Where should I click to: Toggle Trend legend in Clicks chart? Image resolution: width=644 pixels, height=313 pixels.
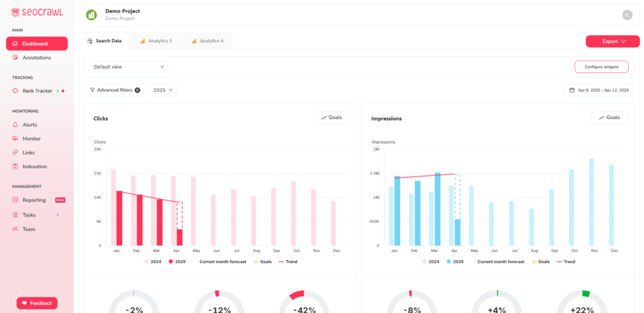[x=288, y=261]
